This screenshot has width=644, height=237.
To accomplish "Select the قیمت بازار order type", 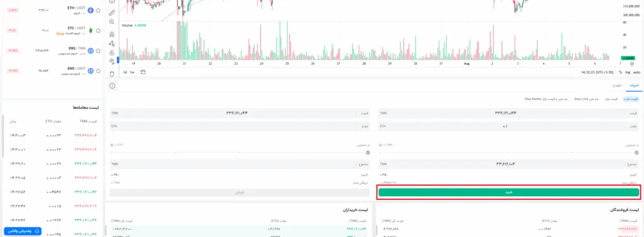I will (611, 99).
